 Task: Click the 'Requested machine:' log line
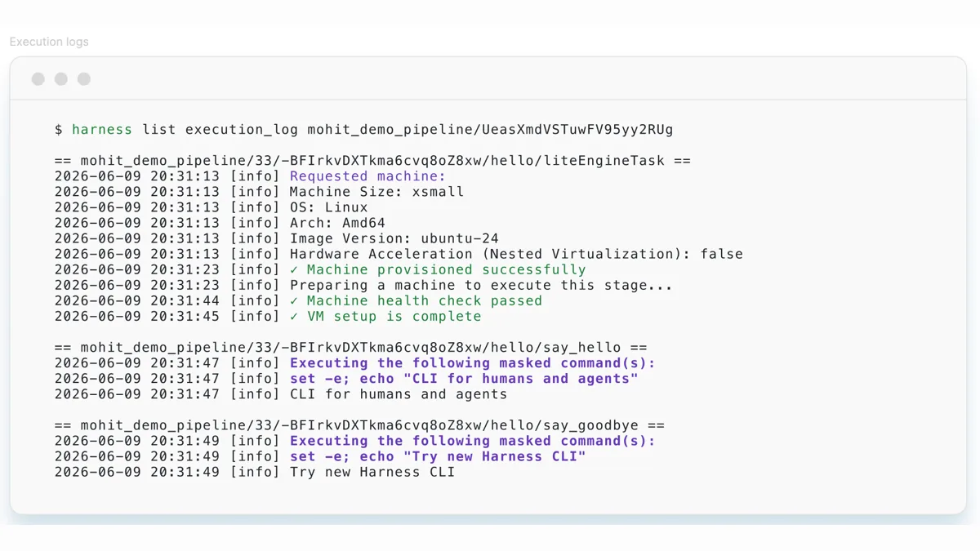click(251, 176)
